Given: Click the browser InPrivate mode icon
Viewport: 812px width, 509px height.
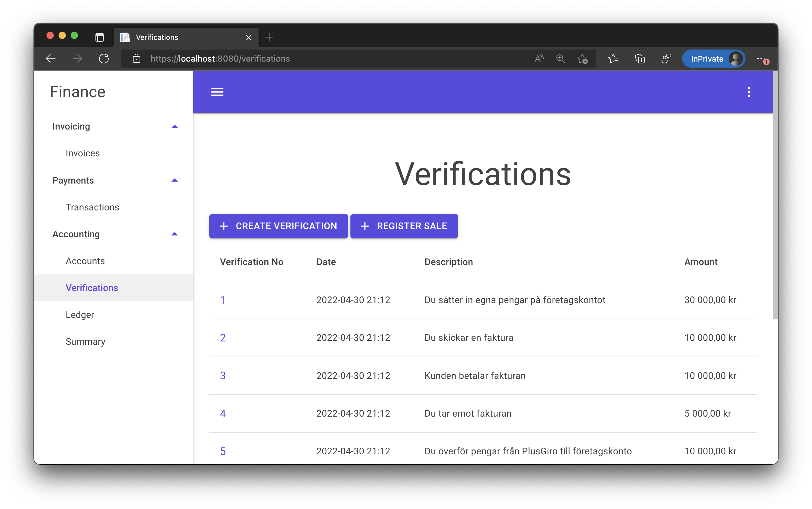Looking at the screenshot, I should tap(714, 58).
